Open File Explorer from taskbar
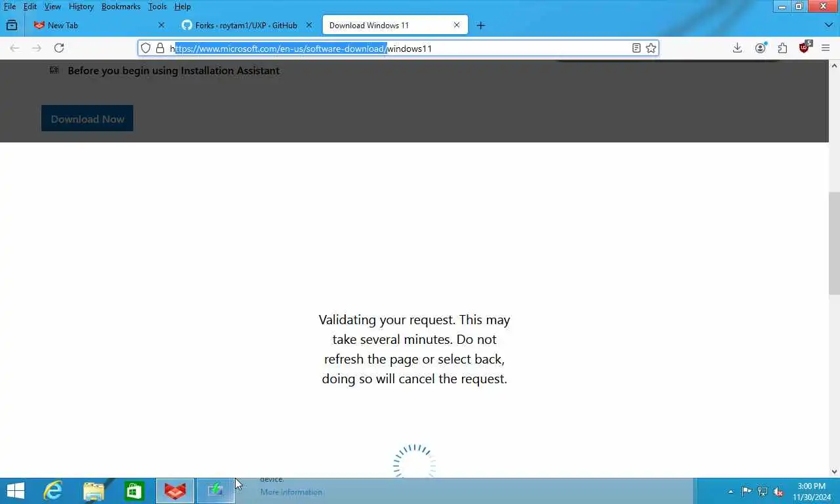Image resolution: width=840 pixels, height=504 pixels. pos(94,491)
